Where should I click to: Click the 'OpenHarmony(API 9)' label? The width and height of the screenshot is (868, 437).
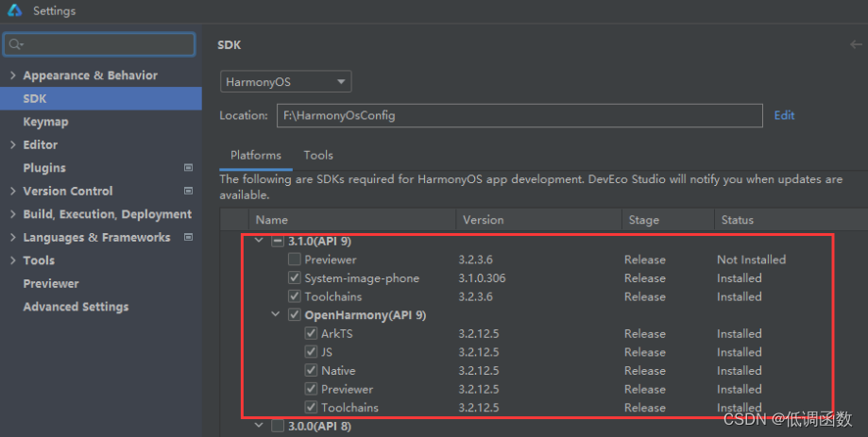click(x=366, y=315)
